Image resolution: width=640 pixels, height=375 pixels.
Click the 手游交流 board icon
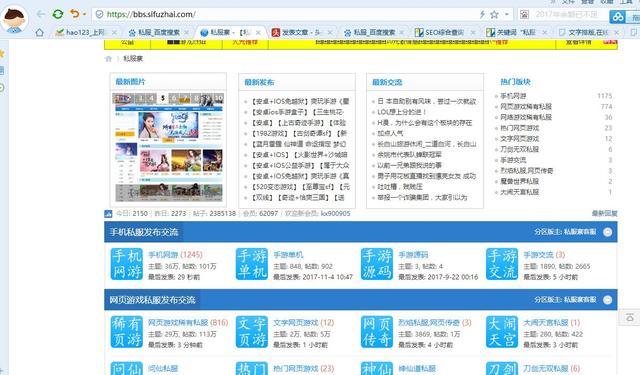pyautogui.click(x=502, y=264)
